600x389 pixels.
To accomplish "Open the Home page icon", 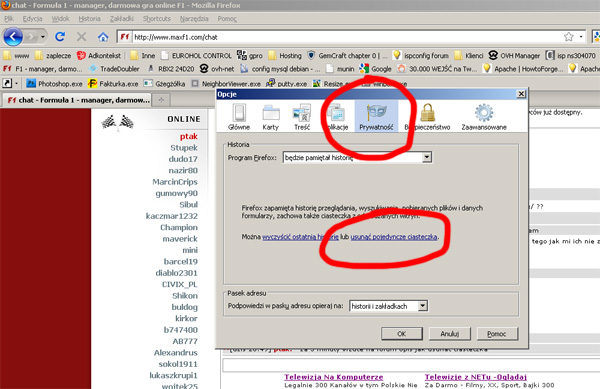I will point(103,37).
